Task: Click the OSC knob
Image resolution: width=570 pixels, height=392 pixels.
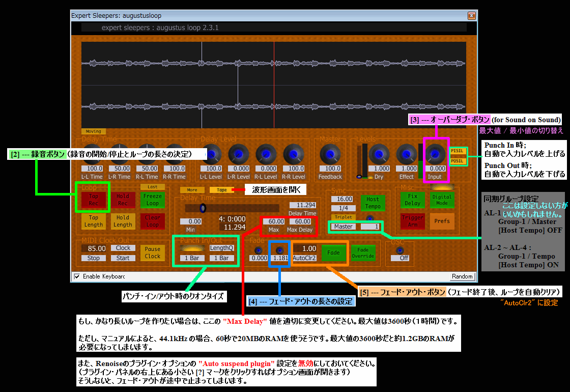Action: (x=400, y=250)
